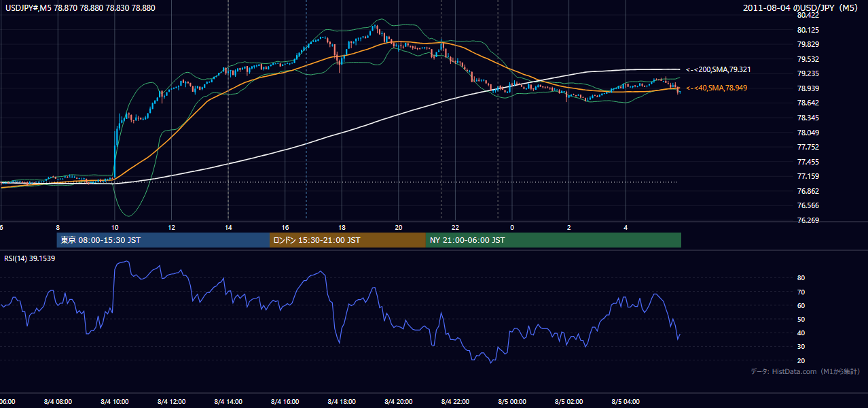This screenshot has height=408, width=868.
Task: Click RSI scale level 70
Action: 801,292
